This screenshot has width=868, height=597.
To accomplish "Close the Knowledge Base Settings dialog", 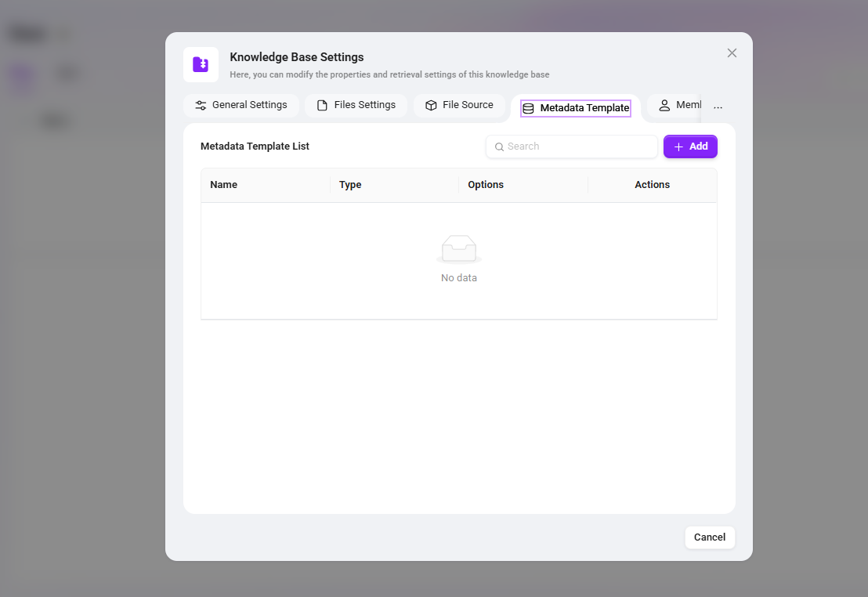I will click(x=732, y=52).
